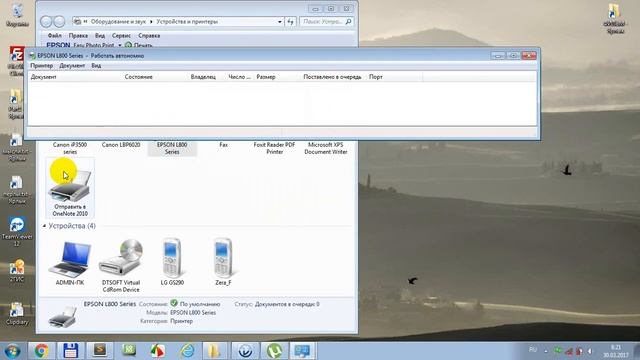Click the Оборудование и звук breadcrumb

pyautogui.click(x=118, y=22)
